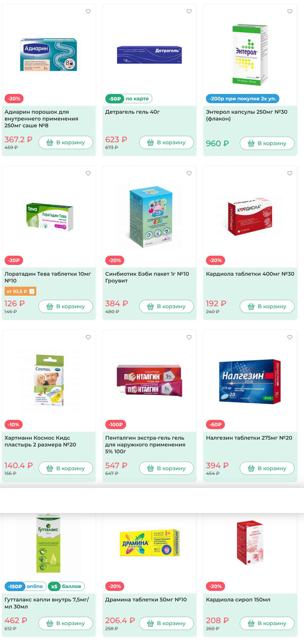Open info icon on от 93.5 ₽ badge
Screen dimensions: 304x644
click(x=32, y=291)
